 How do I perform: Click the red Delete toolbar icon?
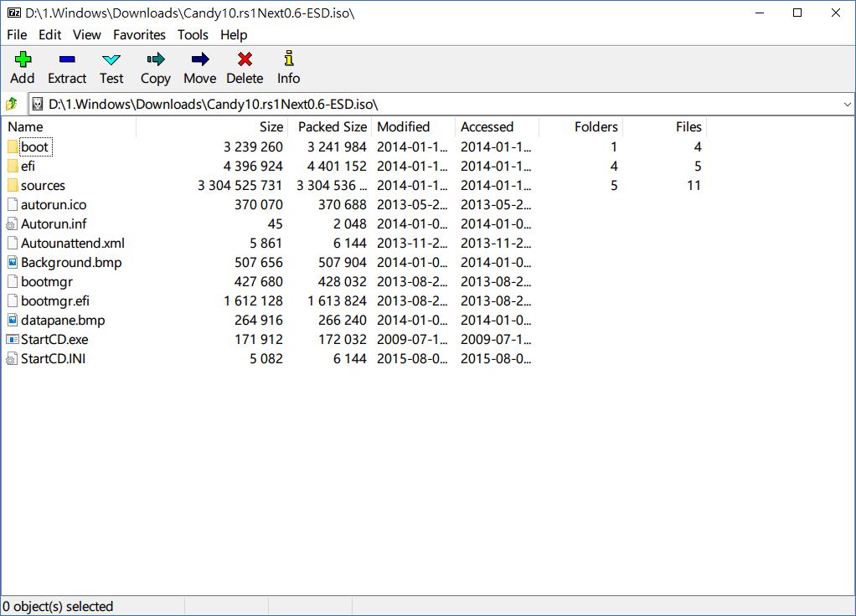(245, 59)
